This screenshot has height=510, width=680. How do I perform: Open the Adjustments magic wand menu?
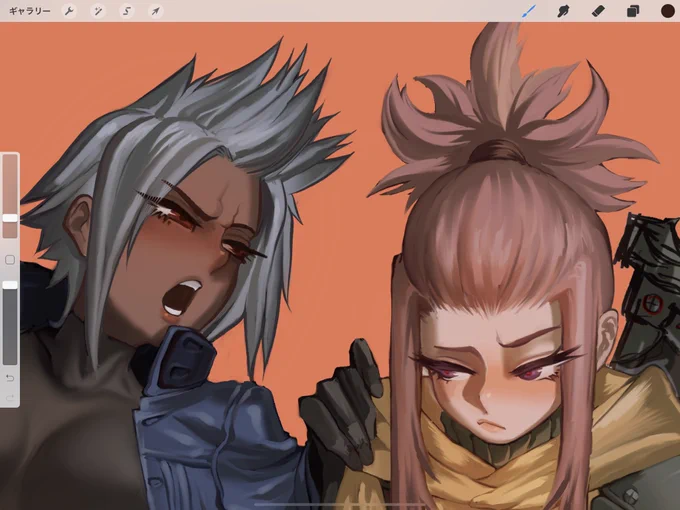click(98, 11)
